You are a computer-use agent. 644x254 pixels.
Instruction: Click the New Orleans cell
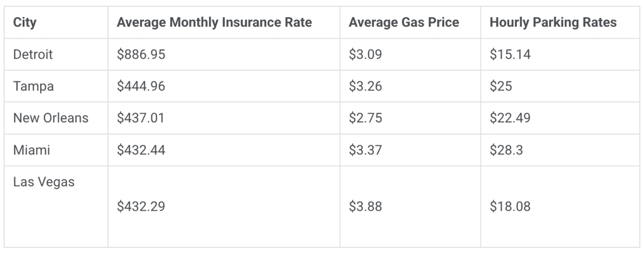pos(50,118)
